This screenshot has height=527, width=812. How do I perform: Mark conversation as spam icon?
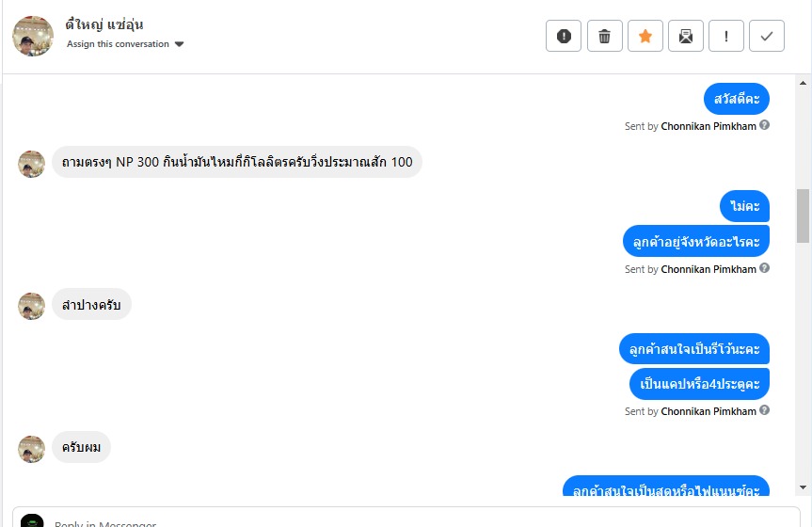click(564, 36)
